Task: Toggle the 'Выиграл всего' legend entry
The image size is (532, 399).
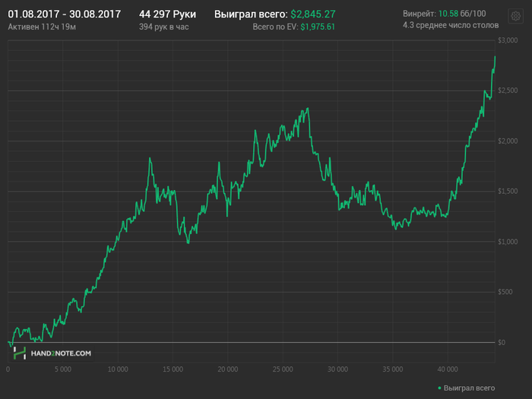Action: 467,388
